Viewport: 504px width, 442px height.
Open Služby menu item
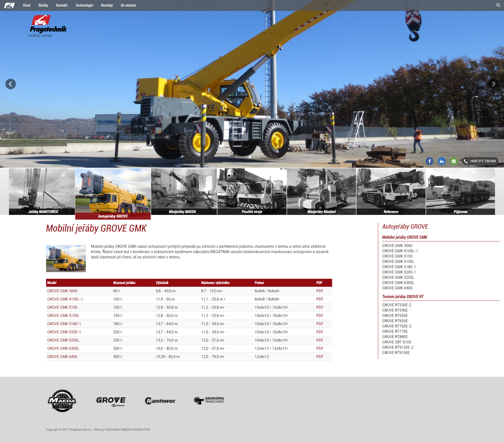click(43, 5)
